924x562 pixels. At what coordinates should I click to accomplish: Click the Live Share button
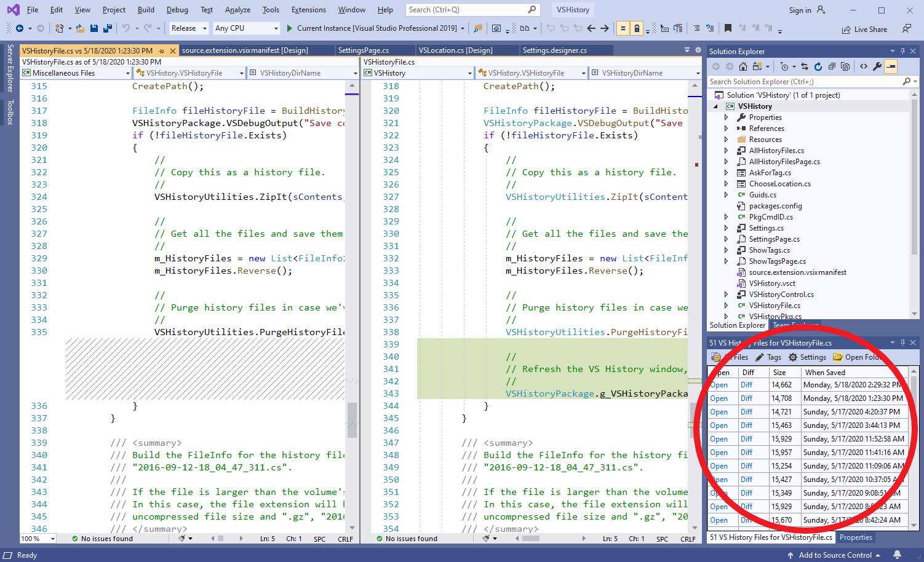864,29
